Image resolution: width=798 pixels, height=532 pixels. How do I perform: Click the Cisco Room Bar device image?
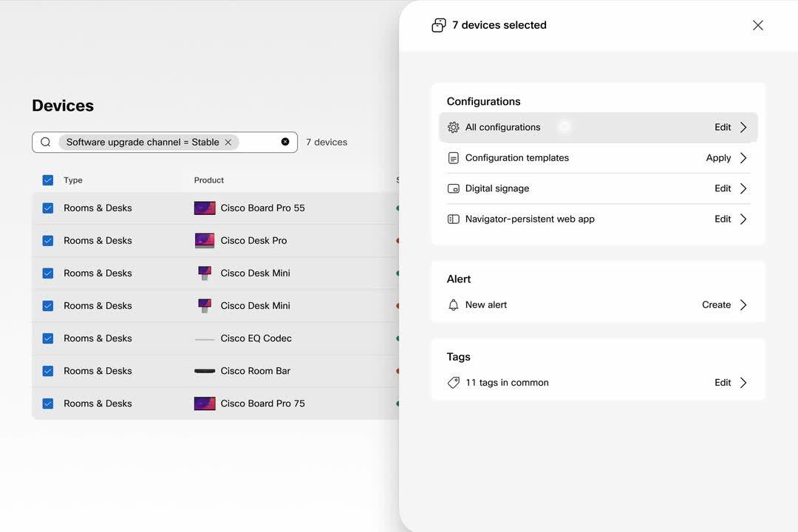pos(205,371)
